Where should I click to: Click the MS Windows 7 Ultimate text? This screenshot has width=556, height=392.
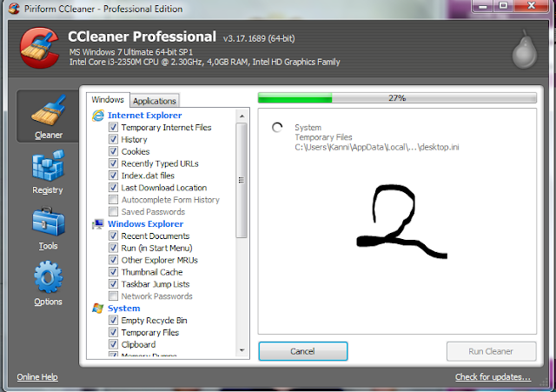(x=131, y=52)
